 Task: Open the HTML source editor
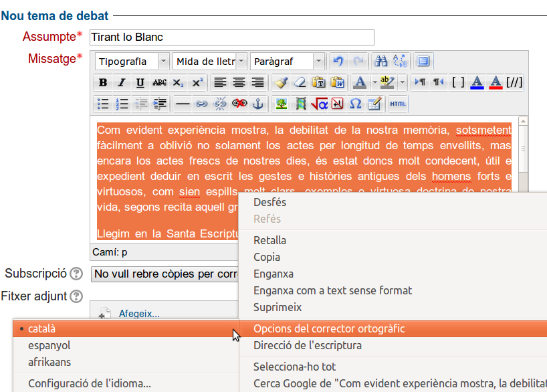tap(398, 104)
